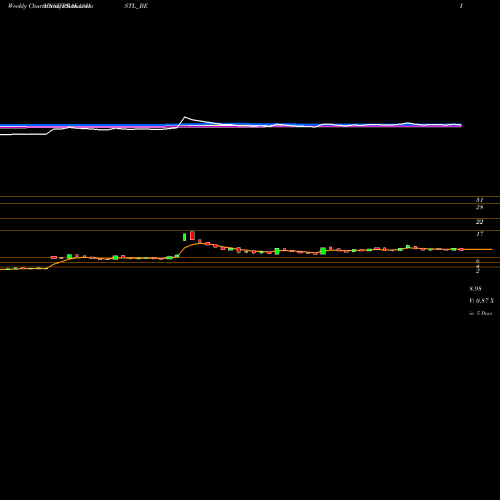
Task: Click the STL_BE ticker symbol label
Action: [x=136, y=6]
